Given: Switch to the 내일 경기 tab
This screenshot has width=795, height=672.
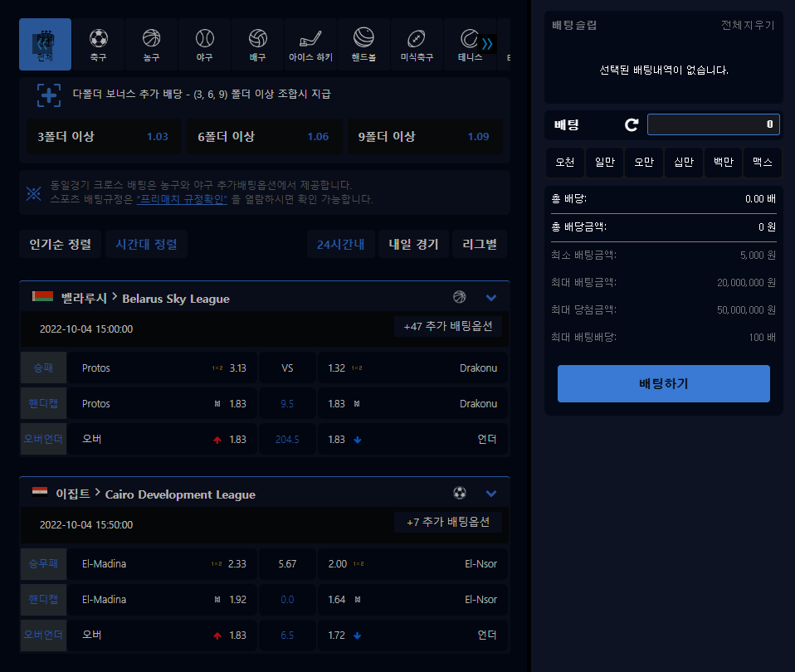Looking at the screenshot, I should pyautogui.click(x=413, y=245).
